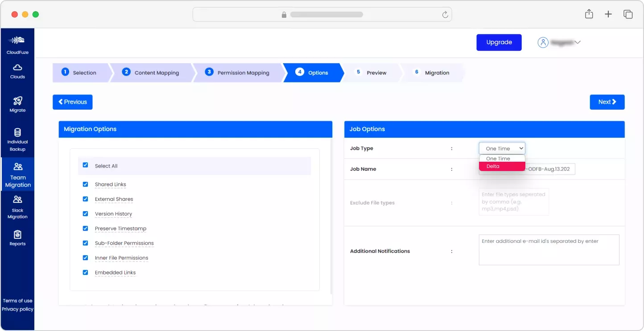The height and width of the screenshot is (331, 644).
Task: Open Reports in sidebar
Action: 17,237
